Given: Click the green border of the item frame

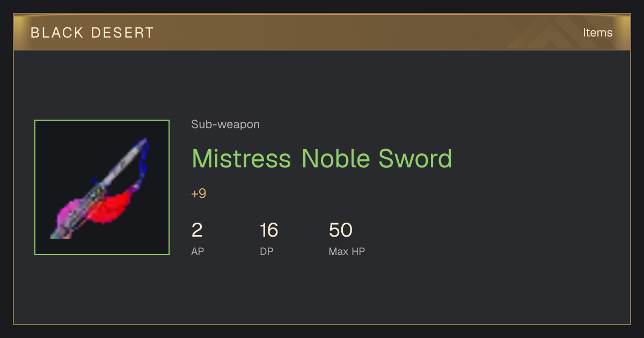Looking at the screenshot, I should 102,120.
